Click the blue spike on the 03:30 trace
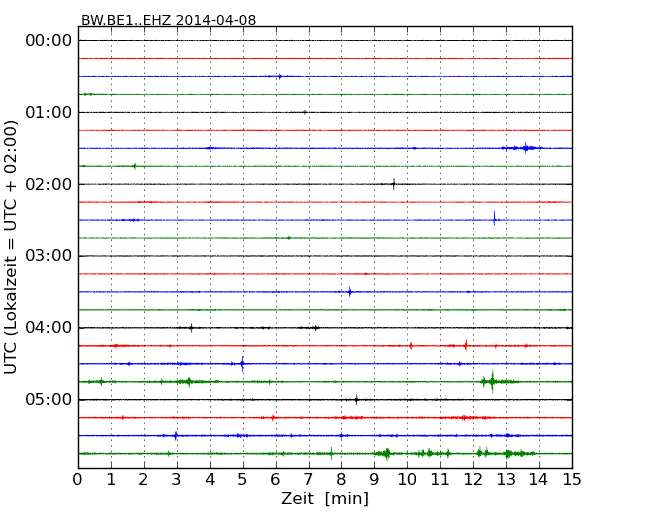Image resolution: width=650 pixels, height=520 pixels. tap(350, 292)
